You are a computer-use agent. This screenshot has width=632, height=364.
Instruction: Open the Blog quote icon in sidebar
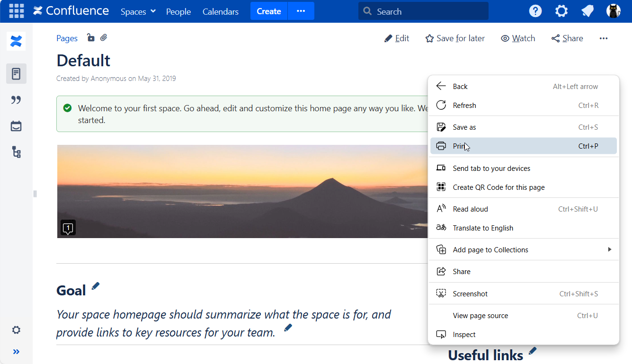point(16,100)
